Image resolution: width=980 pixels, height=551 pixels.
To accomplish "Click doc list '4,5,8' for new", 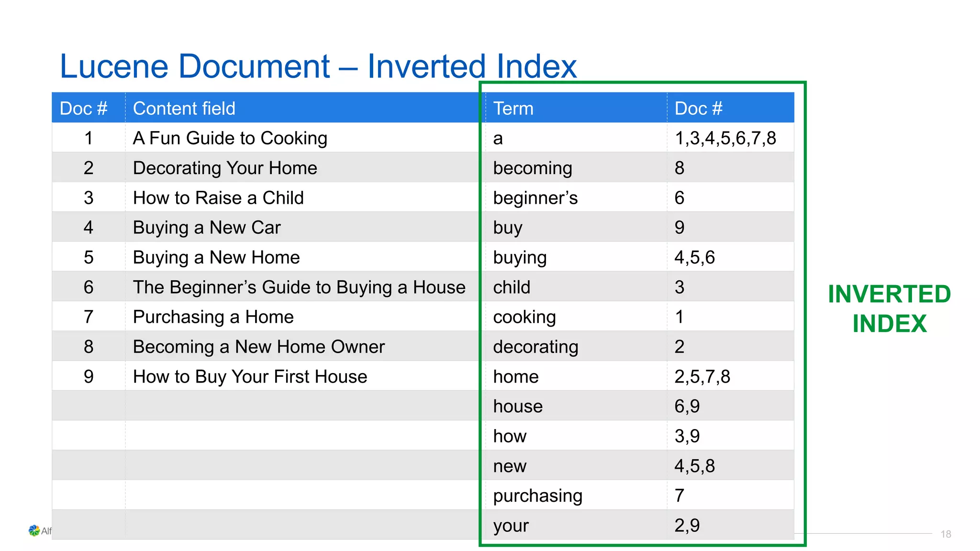I will tap(695, 466).
